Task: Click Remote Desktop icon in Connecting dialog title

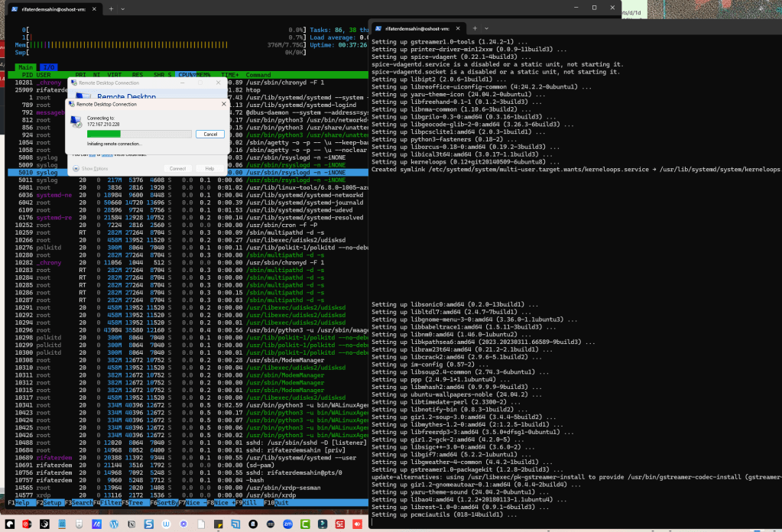Action: coord(71,104)
